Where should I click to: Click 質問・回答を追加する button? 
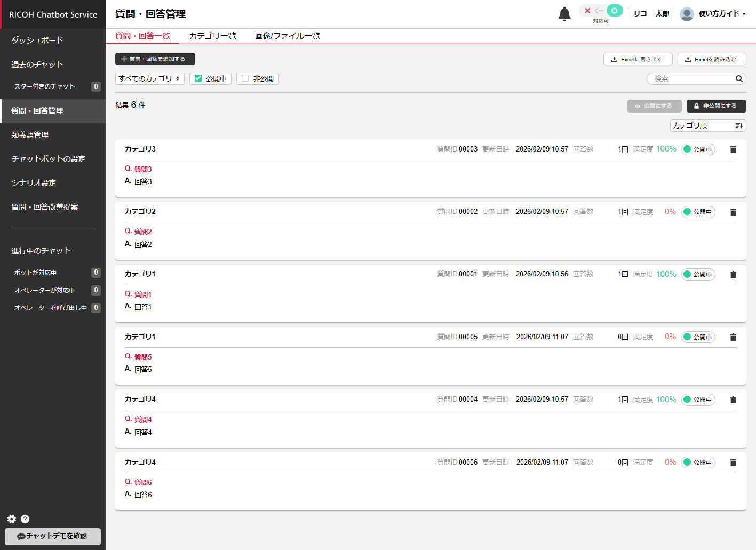pyautogui.click(x=155, y=59)
